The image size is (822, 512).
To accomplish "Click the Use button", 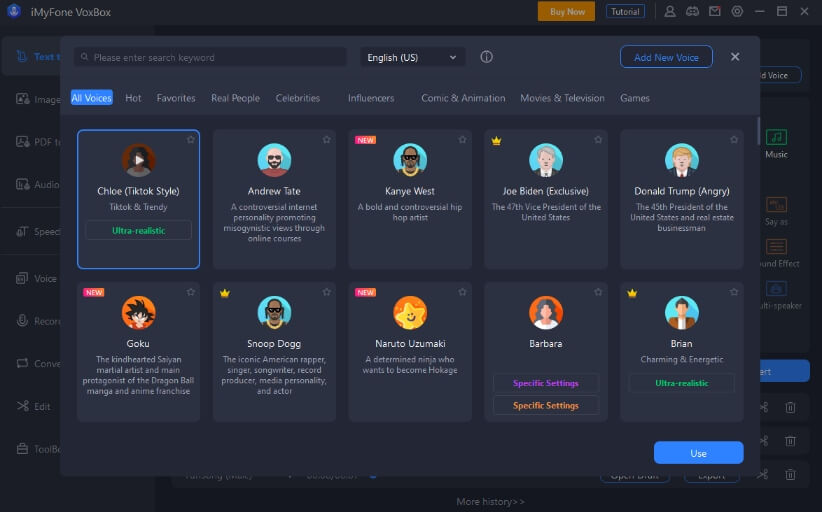I will point(698,453).
